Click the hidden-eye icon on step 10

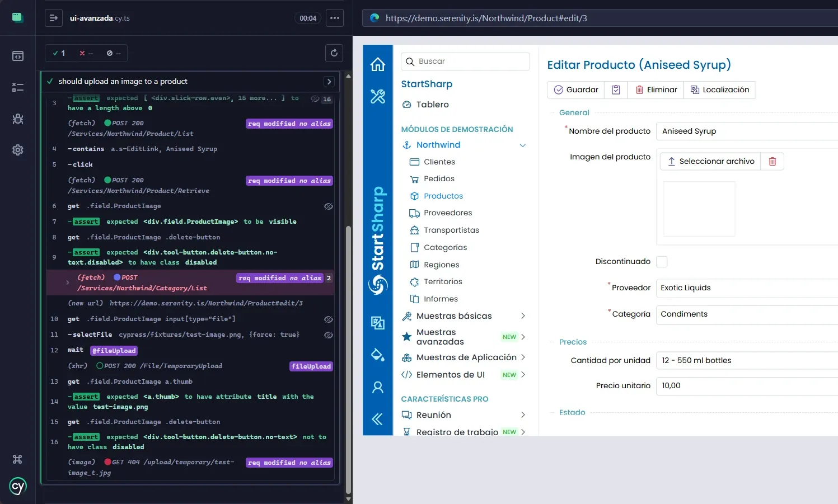pyautogui.click(x=329, y=319)
